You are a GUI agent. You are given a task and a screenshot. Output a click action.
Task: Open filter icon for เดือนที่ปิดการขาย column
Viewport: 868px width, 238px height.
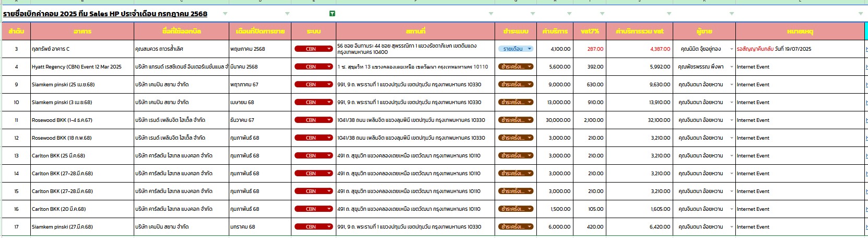tap(287, 14)
